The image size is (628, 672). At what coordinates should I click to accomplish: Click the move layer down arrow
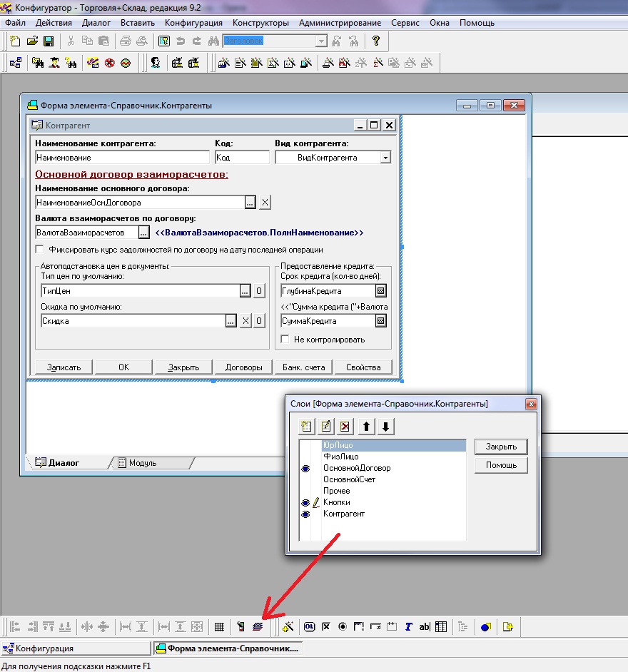[385, 427]
